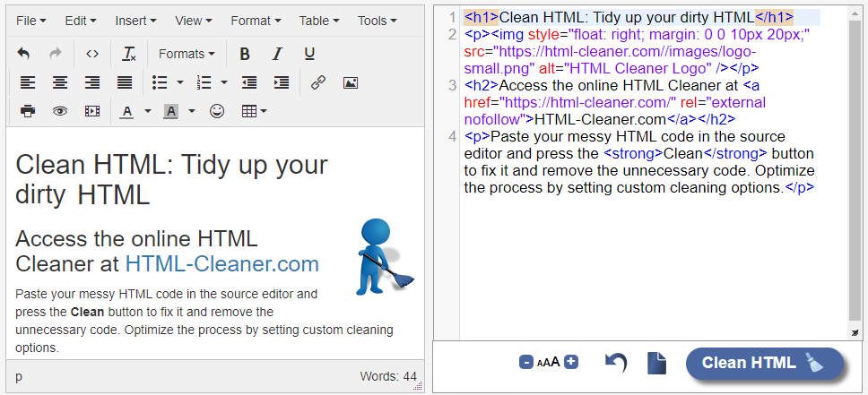This screenshot has width=868, height=395.
Task: Justify the text alignment
Action: pyautogui.click(x=125, y=83)
